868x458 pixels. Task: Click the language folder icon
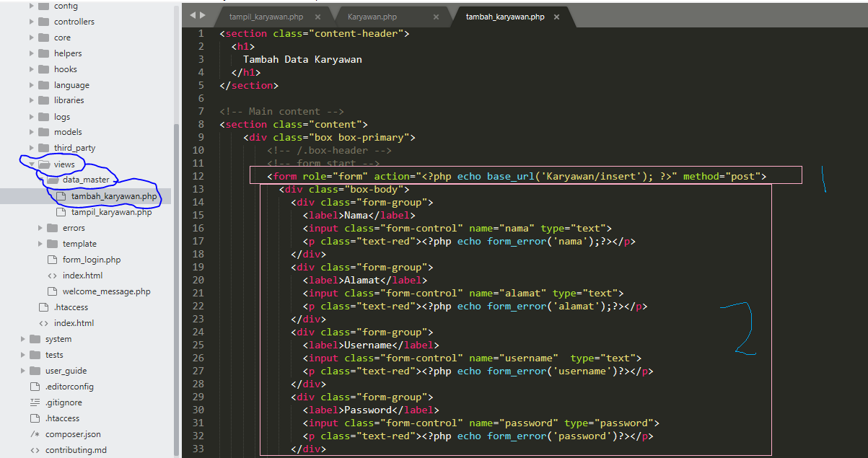pos(44,85)
